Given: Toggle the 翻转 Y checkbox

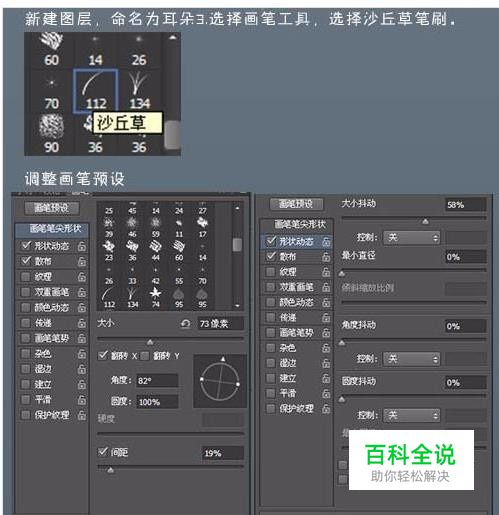Looking at the screenshot, I should (x=145, y=356).
